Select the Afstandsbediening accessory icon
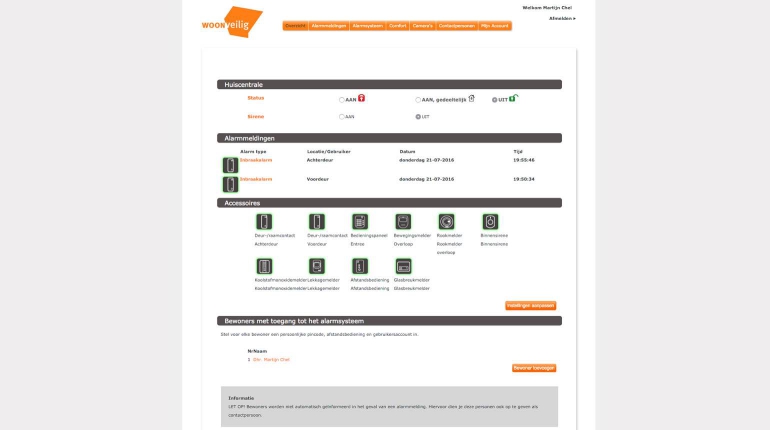This screenshot has height=430, width=770. [x=360, y=266]
